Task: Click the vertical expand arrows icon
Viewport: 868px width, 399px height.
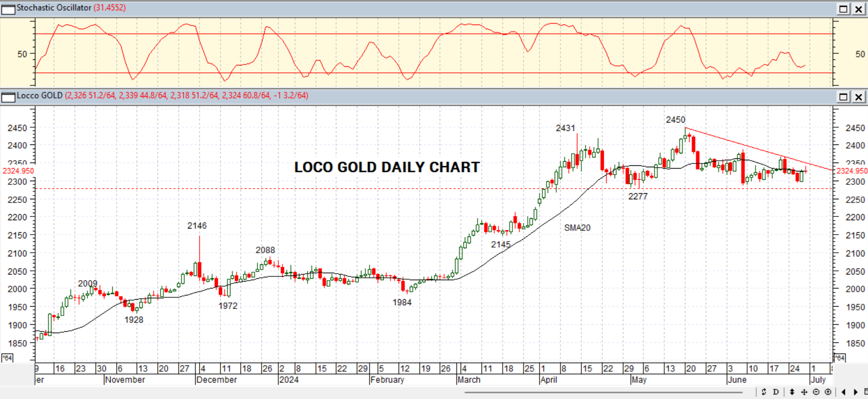Action: 792,392
